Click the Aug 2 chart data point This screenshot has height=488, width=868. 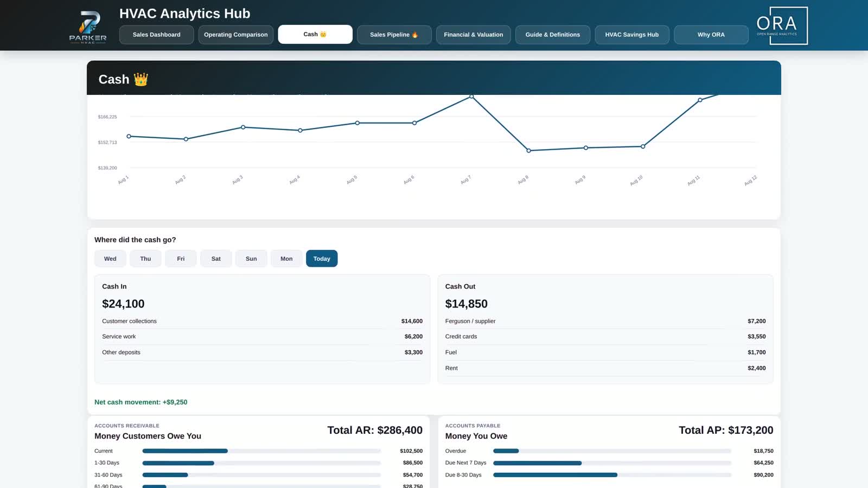[186, 139]
